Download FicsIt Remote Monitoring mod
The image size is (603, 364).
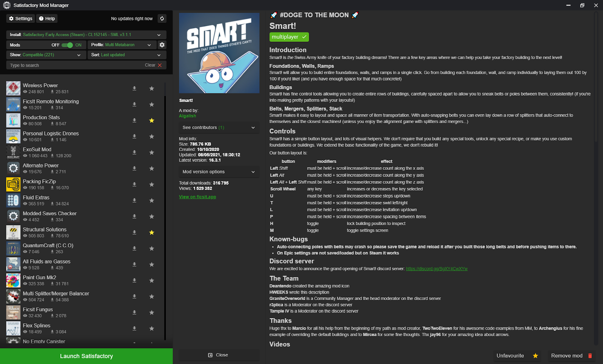(134, 104)
